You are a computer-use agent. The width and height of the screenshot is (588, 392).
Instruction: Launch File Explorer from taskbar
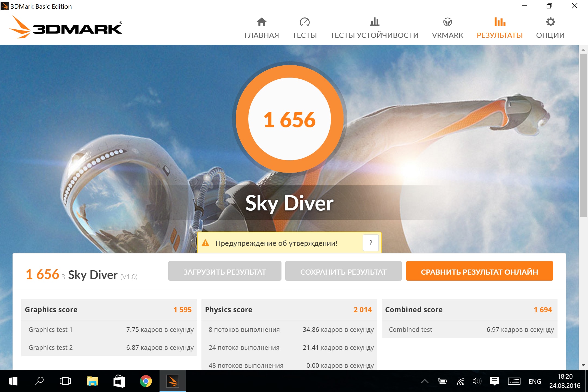pyautogui.click(x=93, y=381)
